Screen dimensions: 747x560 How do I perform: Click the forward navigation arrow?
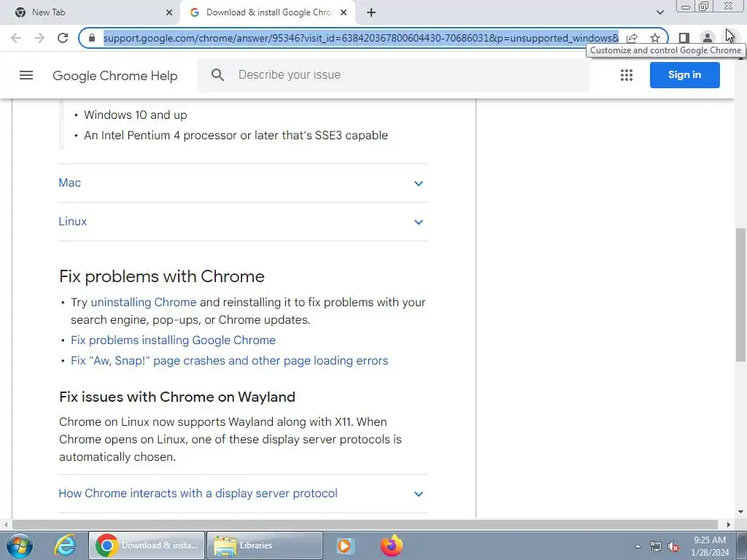(39, 38)
